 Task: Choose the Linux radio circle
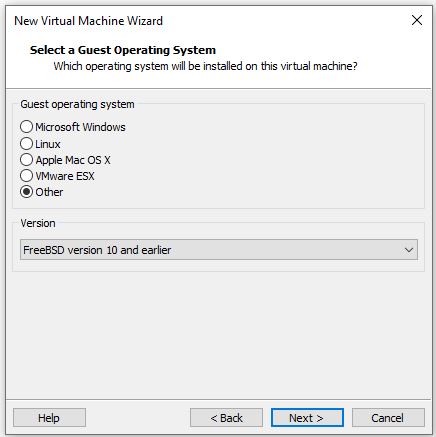pyautogui.click(x=26, y=144)
